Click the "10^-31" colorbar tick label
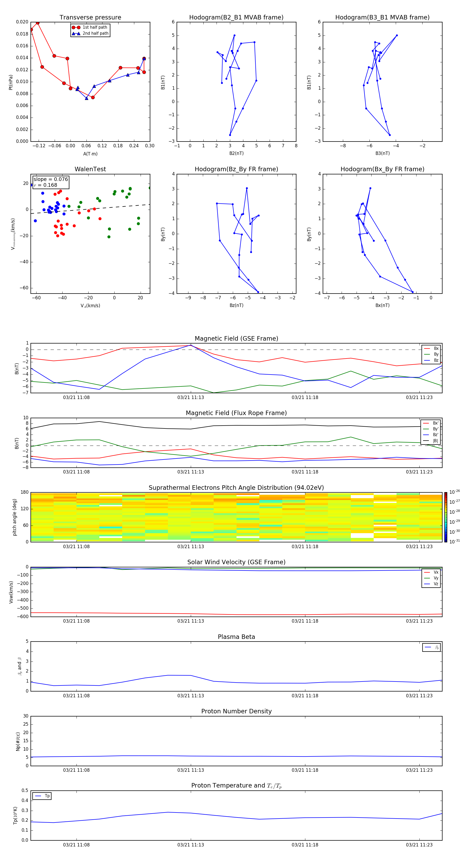 [x=455, y=542]
